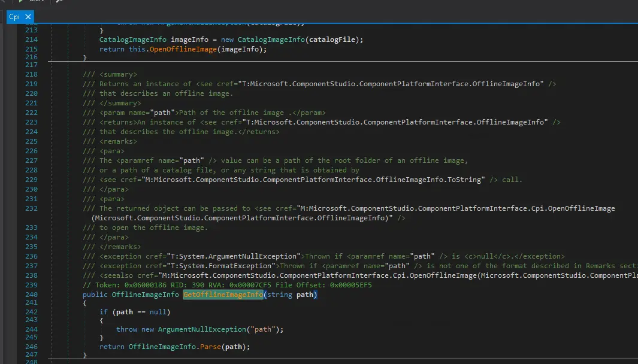Click the Token comment on line 239
This screenshot has height=364, width=638.
coord(227,285)
